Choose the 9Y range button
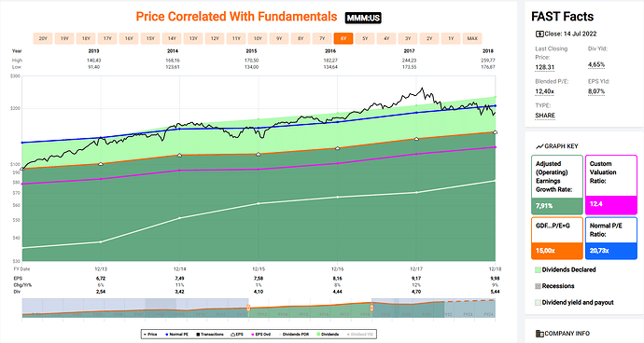 279,38
